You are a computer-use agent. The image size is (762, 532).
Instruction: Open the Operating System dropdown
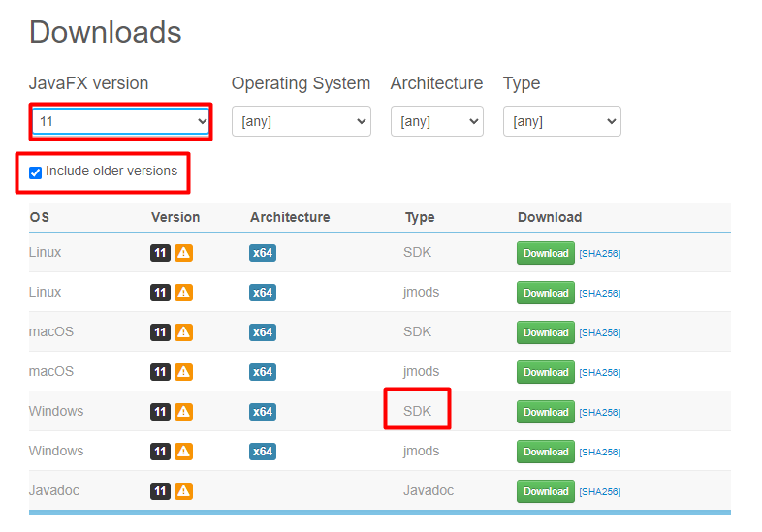pyautogui.click(x=302, y=121)
